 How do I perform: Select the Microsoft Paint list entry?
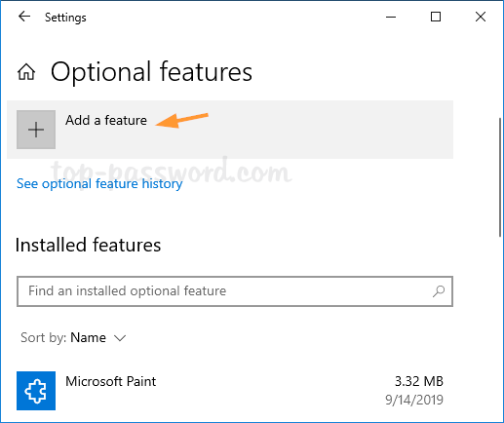pyautogui.click(x=230, y=391)
